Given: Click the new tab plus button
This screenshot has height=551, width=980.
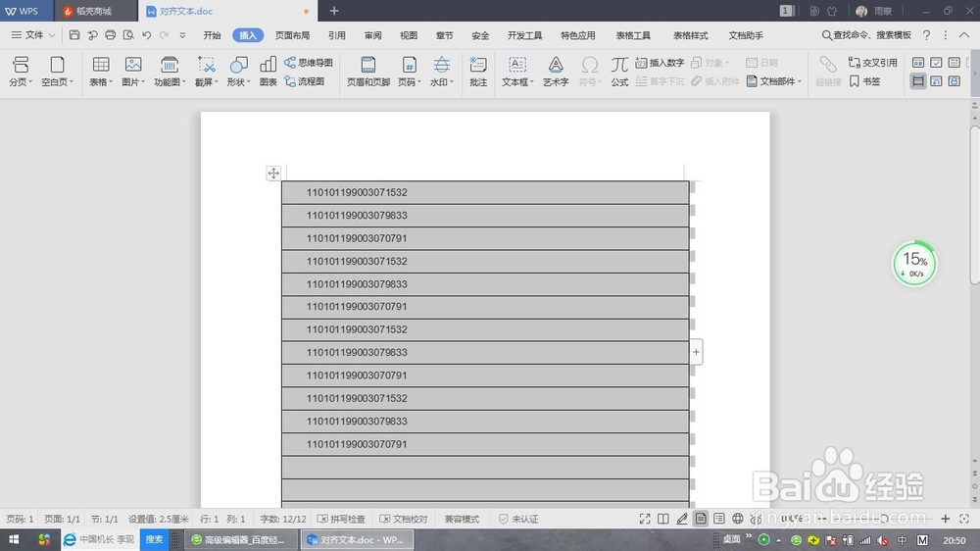Looking at the screenshot, I should click(334, 11).
